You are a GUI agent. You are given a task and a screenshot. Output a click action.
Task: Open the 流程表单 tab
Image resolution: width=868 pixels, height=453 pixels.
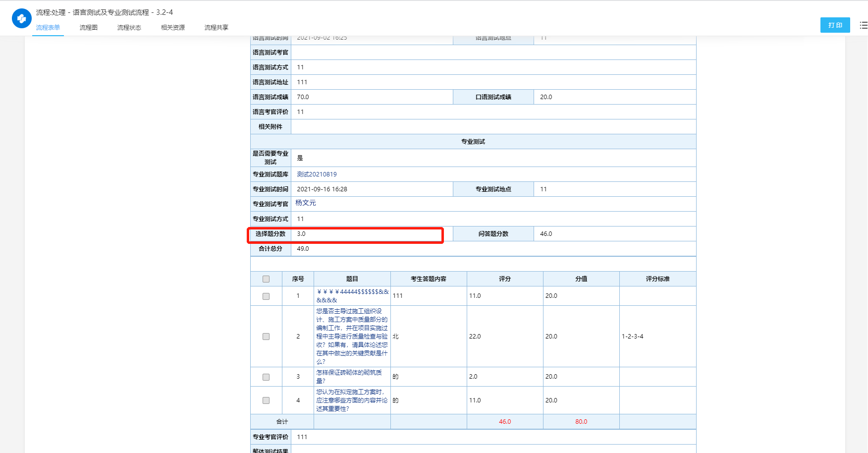click(x=48, y=27)
